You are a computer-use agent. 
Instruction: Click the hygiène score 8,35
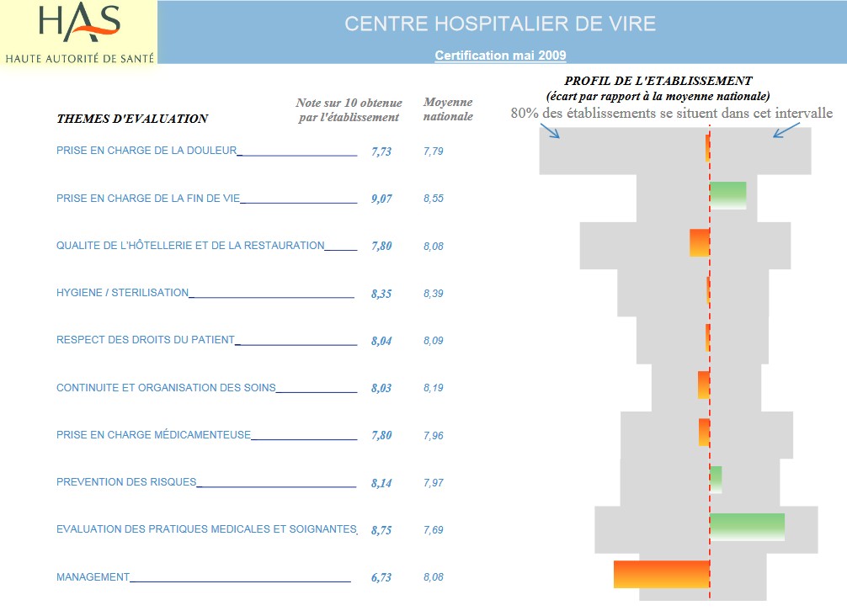[381, 294]
